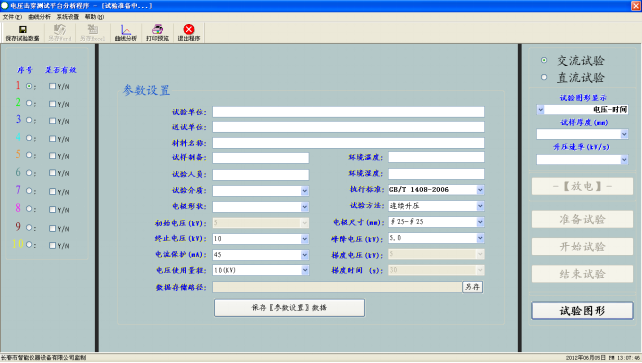Open 曲线分析 curve analysis toolbar icon
This screenshot has height=363, width=642.
(126, 29)
